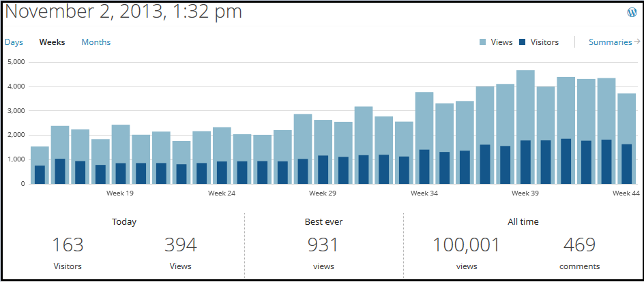Viewport: 644px width, 282px height.
Task: Switch to the Days tab
Action: (x=14, y=42)
